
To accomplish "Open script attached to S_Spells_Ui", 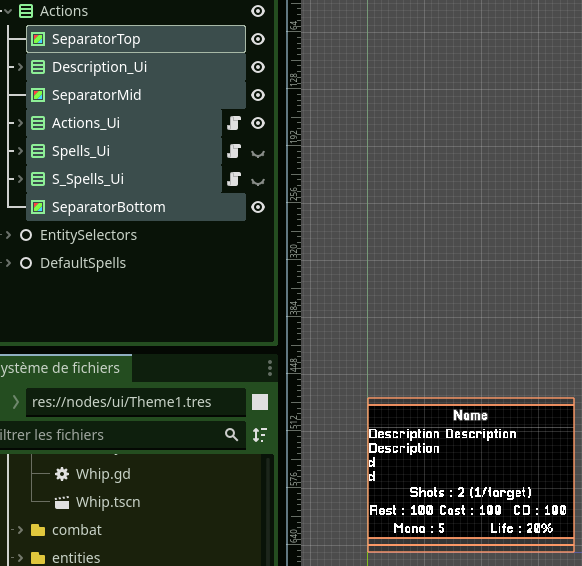I will click(x=234, y=179).
